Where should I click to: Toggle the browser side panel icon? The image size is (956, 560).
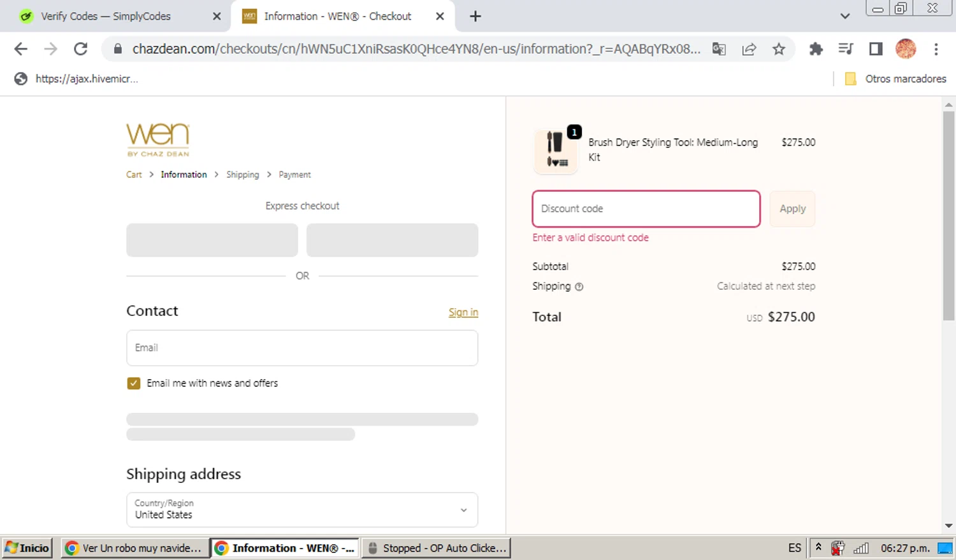click(876, 49)
